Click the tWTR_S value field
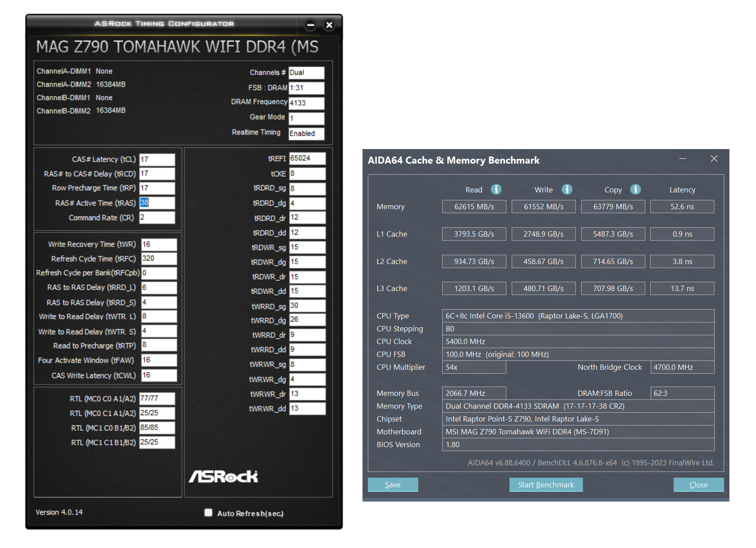This screenshot has height=548, width=756. [x=159, y=331]
